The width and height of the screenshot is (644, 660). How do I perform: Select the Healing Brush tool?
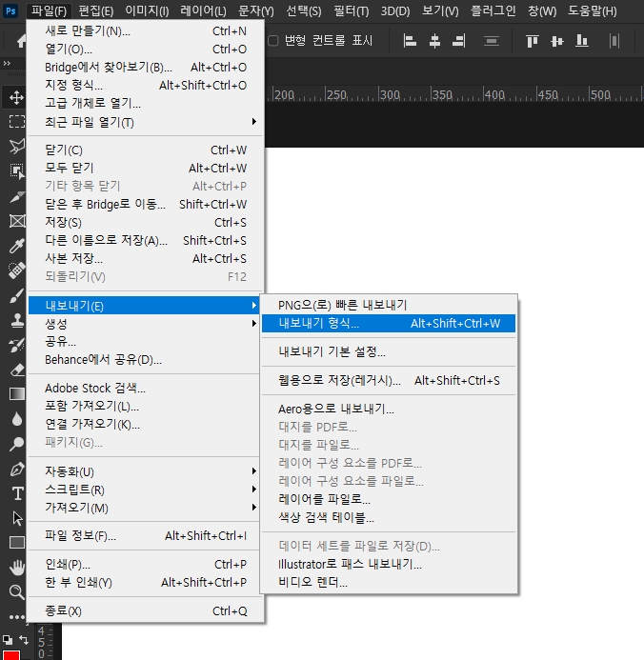(x=16, y=270)
